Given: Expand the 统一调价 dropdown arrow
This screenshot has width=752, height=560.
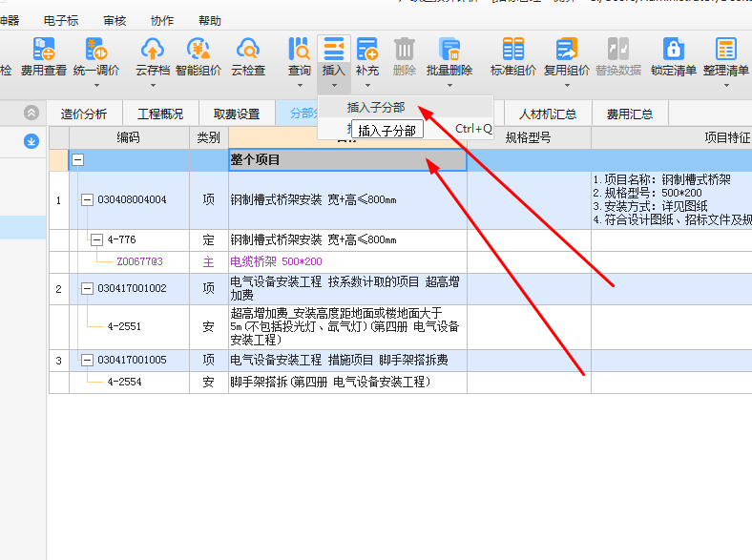Looking at the screenshot, I should [96, 85].
